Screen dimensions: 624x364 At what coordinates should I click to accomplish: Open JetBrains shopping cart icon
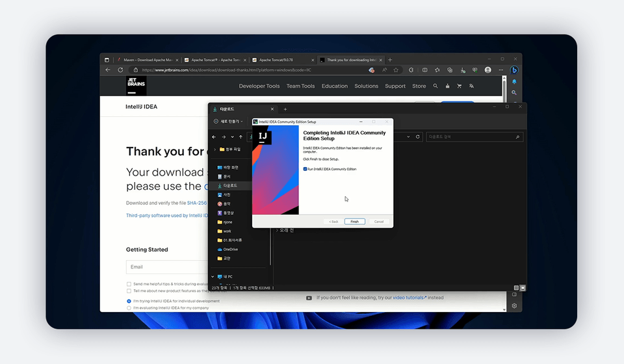(460, 86)
